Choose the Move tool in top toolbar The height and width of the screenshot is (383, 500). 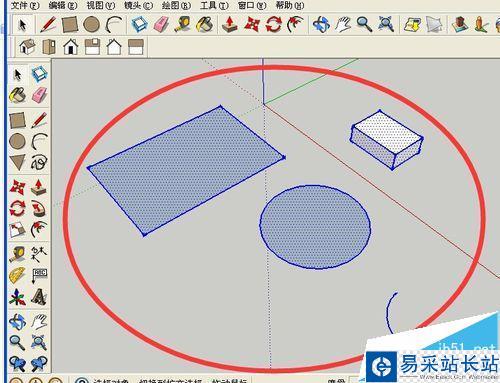click(x=252, y=25)
